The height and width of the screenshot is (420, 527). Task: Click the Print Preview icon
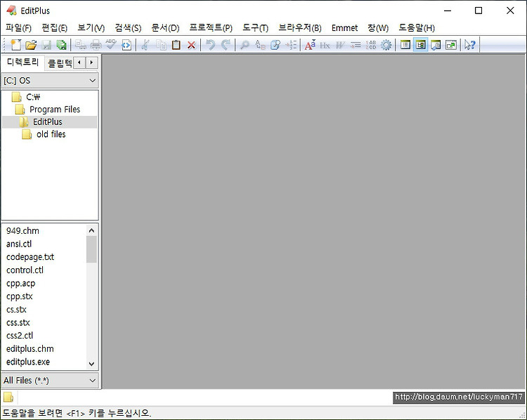(81, 45)
